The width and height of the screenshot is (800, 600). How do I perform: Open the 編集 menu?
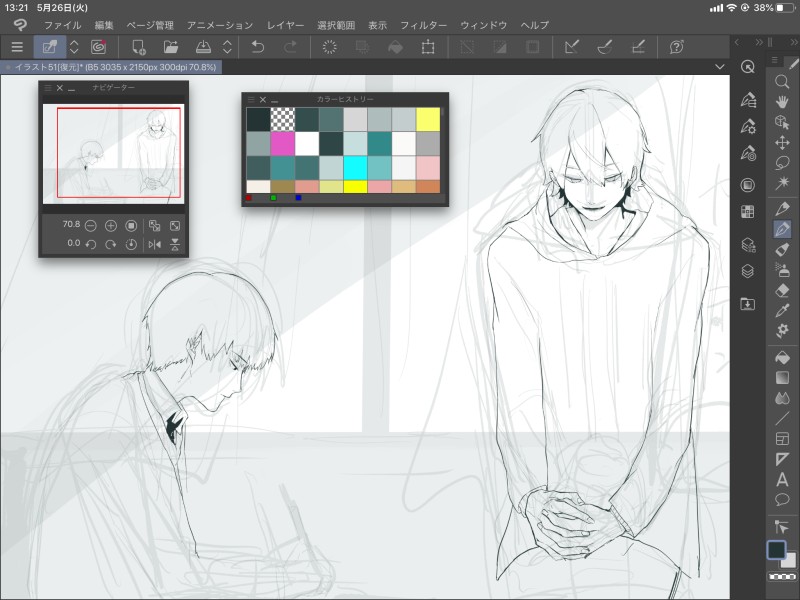click(104, 25)
